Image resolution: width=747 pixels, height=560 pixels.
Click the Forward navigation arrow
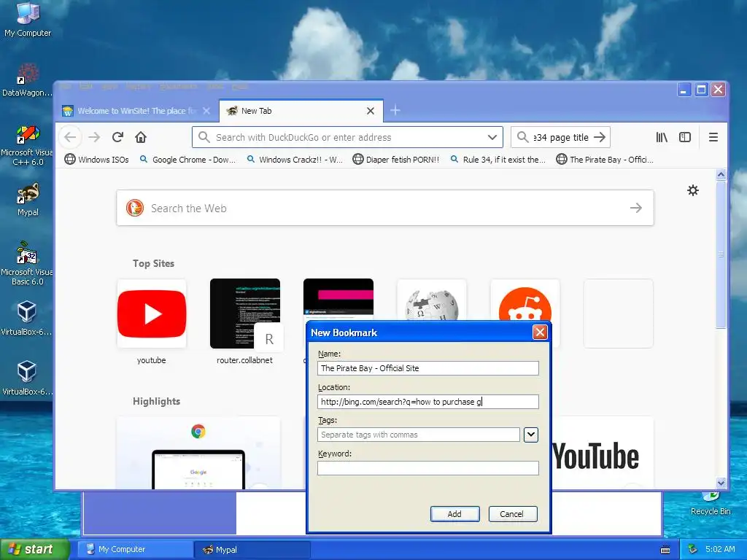pos(94,137)
